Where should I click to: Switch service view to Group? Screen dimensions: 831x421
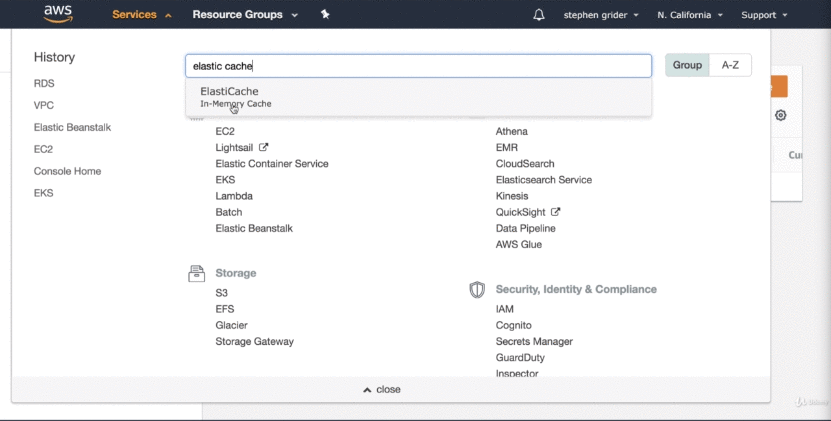(687, 65)
